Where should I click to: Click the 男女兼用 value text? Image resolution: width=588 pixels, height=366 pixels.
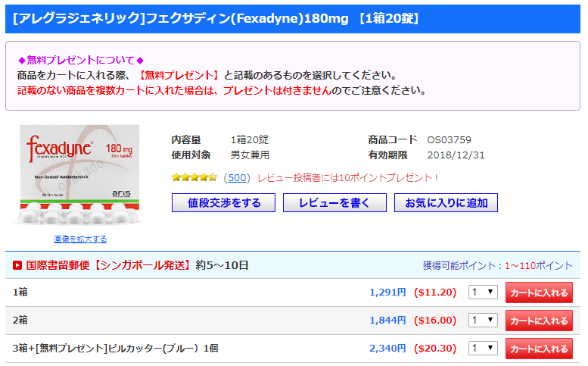pos(250,155)
